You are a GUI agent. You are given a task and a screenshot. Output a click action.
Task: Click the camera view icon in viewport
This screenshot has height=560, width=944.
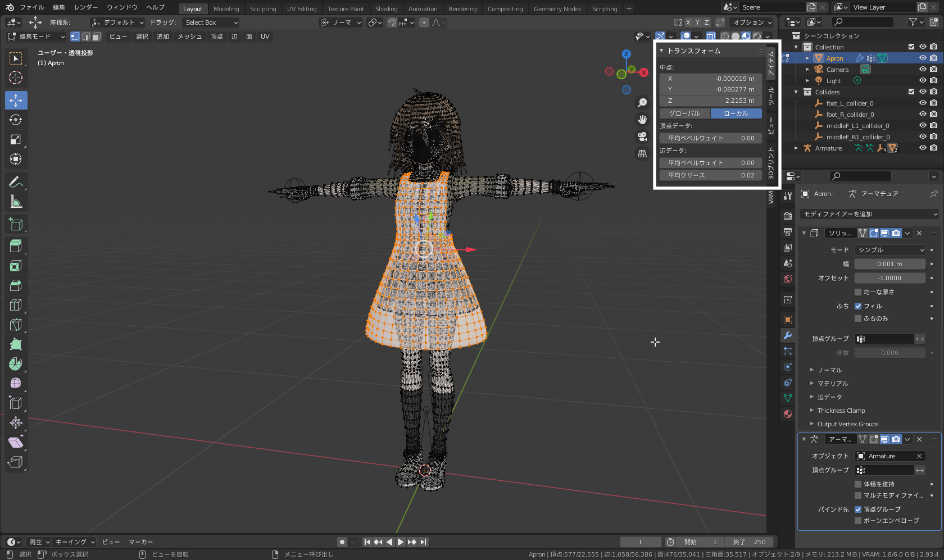click(x=642, y=136)
